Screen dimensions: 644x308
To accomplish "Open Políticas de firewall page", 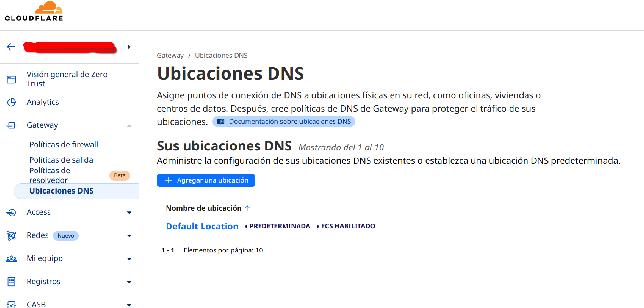I will 63,145.
